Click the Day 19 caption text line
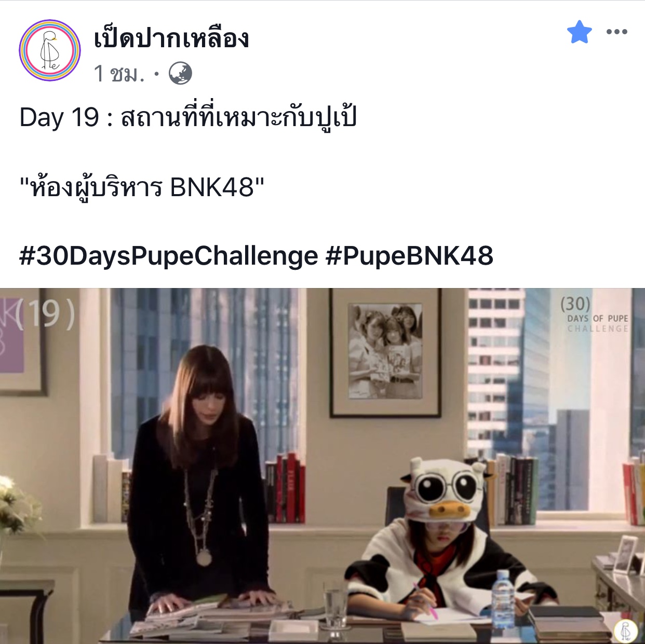 188,116
